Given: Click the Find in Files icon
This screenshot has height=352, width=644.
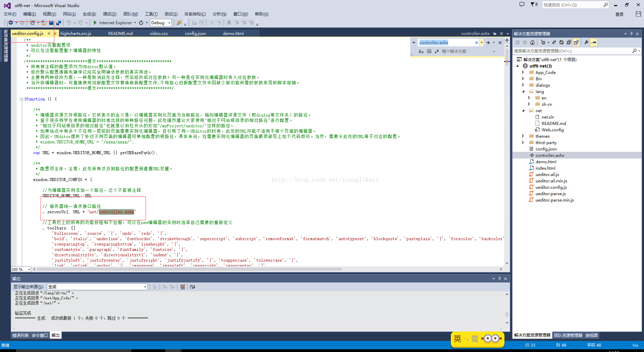Looking at the screenshot, I should [179, 23].
